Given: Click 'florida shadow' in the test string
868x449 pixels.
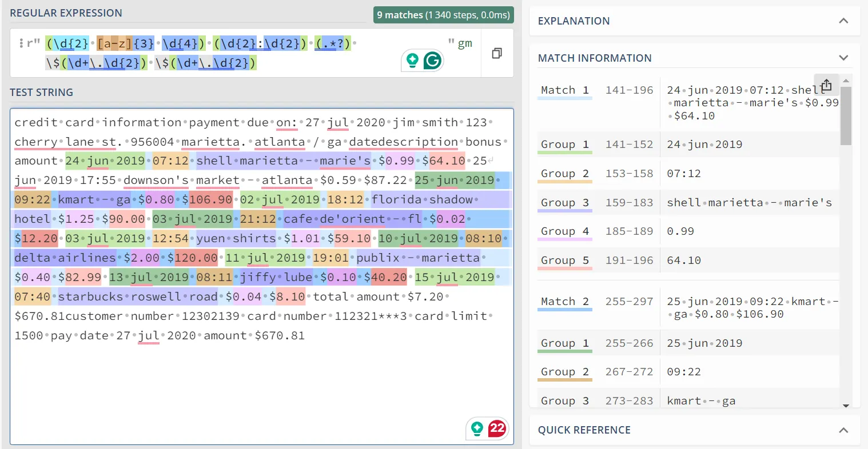Looking at the screenshot, I should click(422, 200).
